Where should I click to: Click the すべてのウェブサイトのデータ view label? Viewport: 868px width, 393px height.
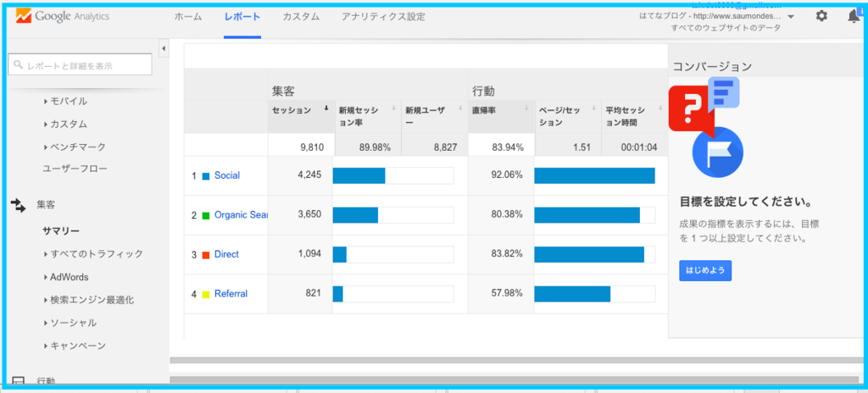726,28
